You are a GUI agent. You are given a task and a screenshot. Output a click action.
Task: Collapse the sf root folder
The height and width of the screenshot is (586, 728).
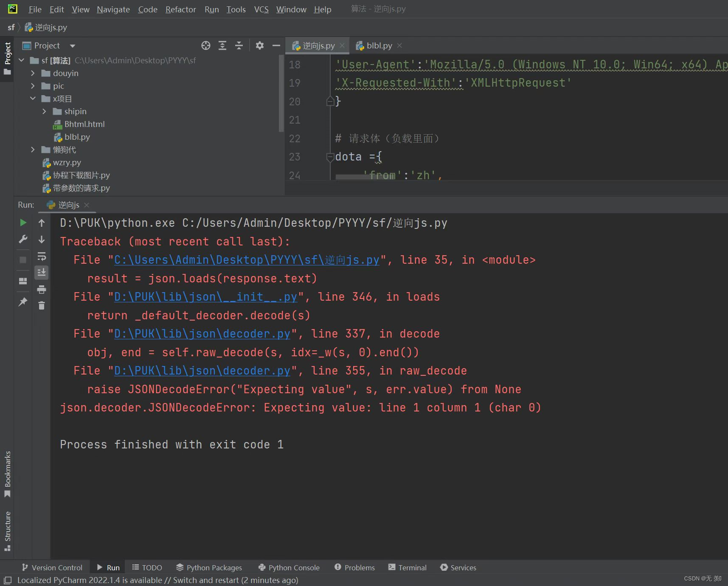(22, 60)
